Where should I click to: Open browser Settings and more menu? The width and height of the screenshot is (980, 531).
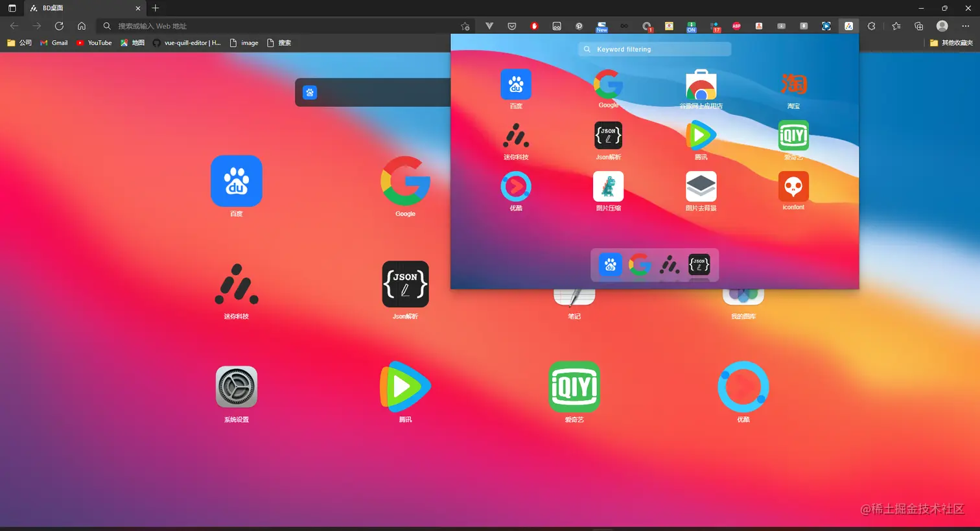[966, 26]
